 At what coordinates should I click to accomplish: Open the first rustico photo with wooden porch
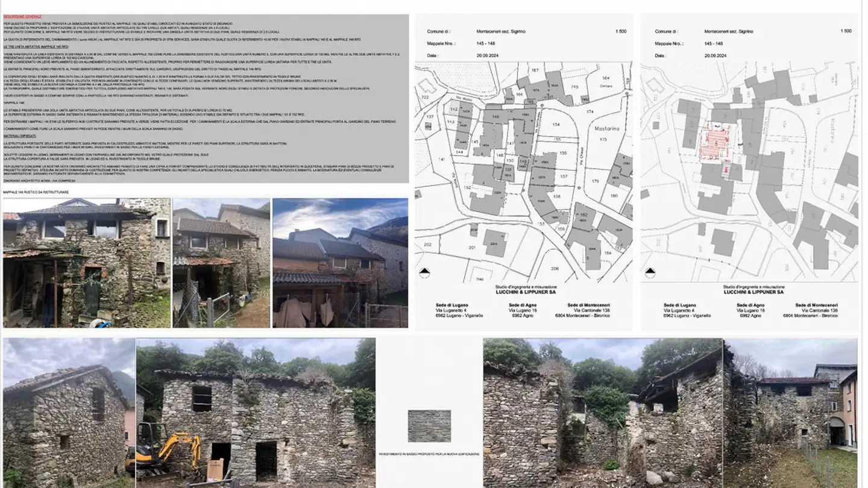point(86,263)
